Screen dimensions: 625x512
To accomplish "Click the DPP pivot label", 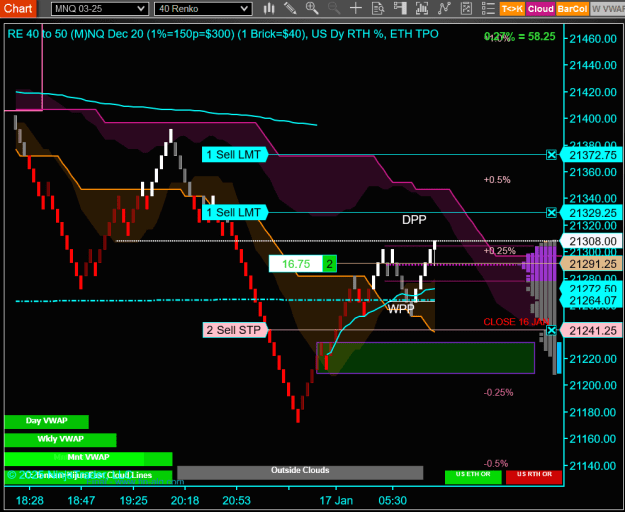I will 414,220.
